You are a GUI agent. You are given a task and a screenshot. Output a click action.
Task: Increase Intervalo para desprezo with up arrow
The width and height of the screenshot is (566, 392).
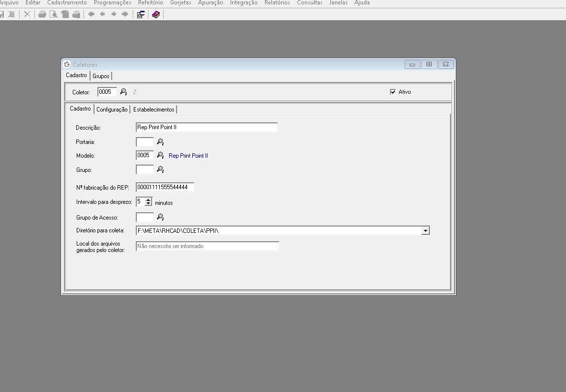tap(149, 199)
